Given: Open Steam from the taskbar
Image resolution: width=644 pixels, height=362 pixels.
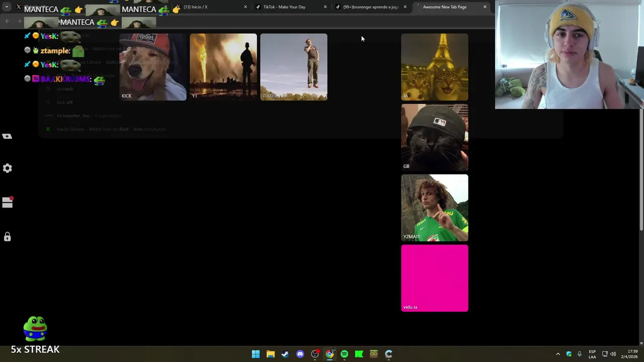Looking at the screenshot, I should [285, 354].
